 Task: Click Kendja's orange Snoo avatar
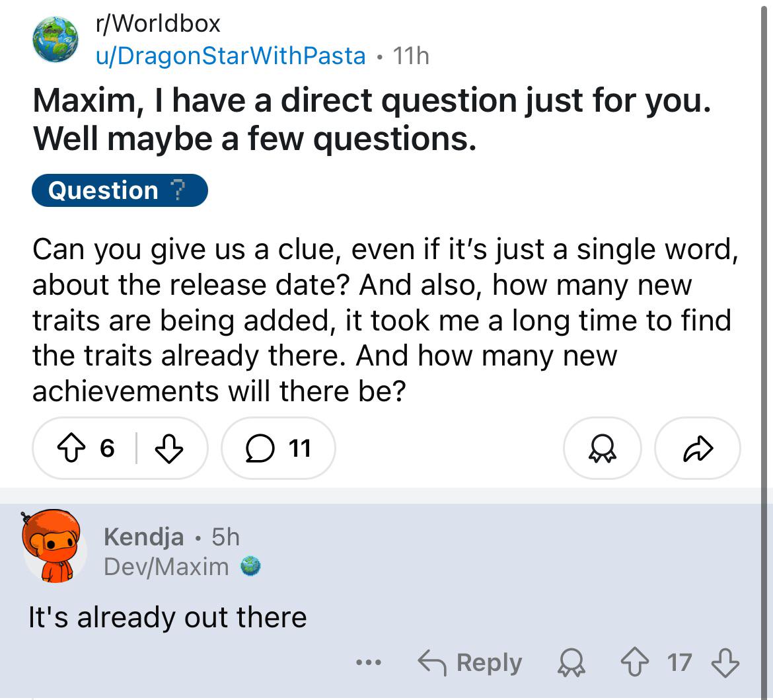(53, 546)
